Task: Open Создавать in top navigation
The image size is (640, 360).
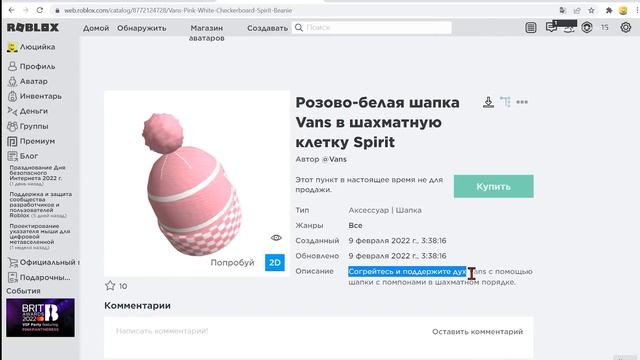Action: pos(267,28)
